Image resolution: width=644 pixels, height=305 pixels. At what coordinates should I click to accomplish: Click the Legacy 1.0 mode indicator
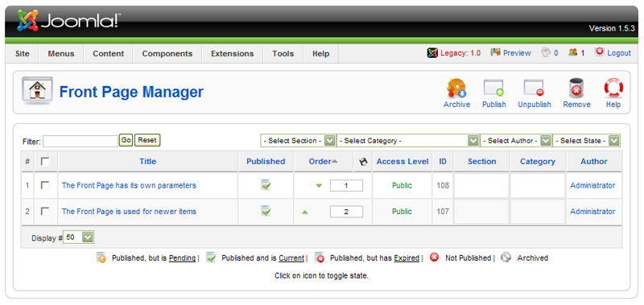pos(454,53)
